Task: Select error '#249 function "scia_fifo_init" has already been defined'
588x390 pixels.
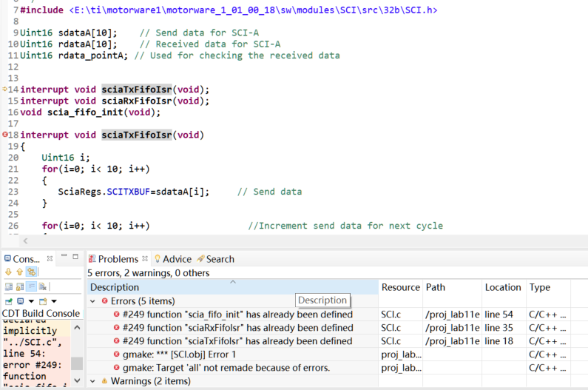Action: point(237,315)
